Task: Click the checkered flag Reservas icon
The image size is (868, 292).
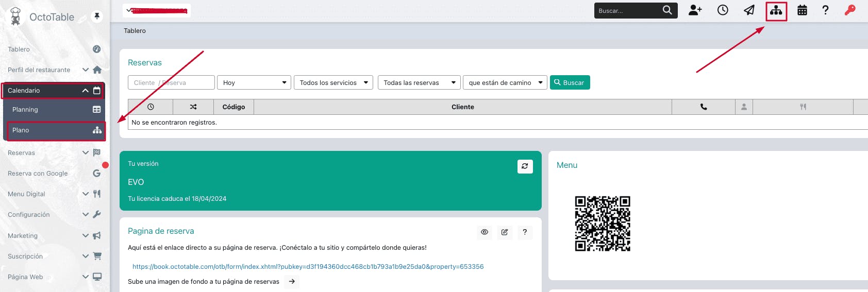Action: 97,152
